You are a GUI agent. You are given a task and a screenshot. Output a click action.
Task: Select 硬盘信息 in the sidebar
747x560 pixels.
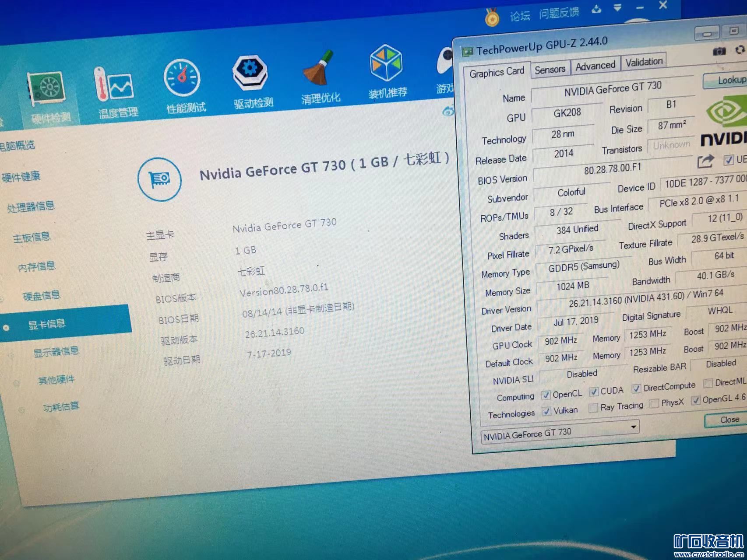[42, 296]
